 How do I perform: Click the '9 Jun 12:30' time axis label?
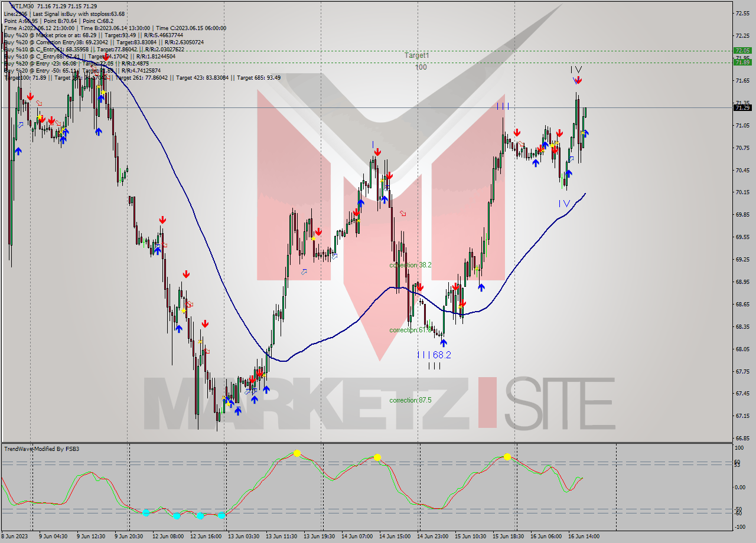tap(91, 537)
